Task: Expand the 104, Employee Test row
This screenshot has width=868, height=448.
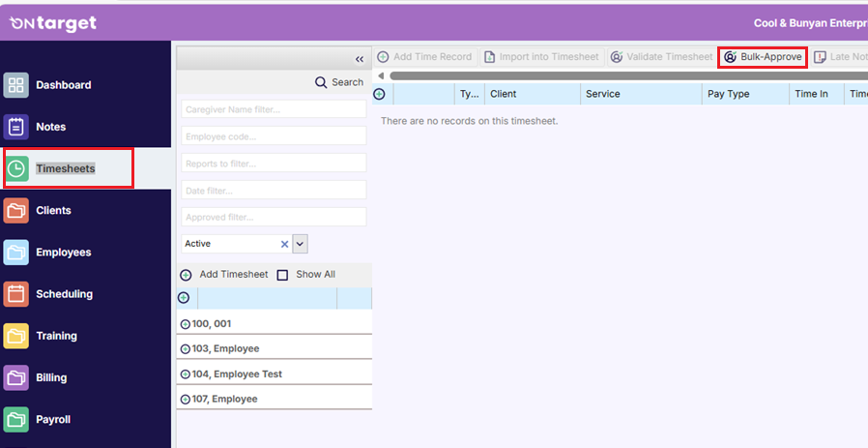Action: click(186, 374)
